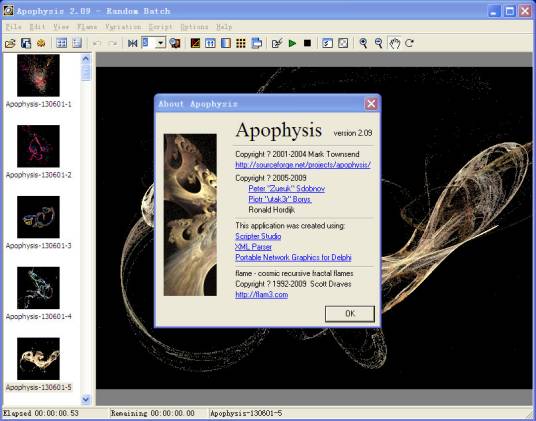Stop the script with black square
This screenshot has width=536, height=421.
pyautogui.click(x=307, y=43)
